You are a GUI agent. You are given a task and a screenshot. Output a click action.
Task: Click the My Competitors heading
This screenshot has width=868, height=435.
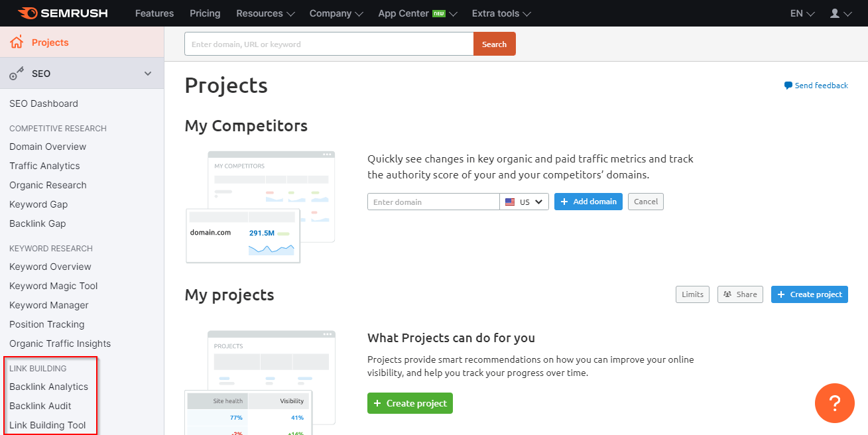[246, 126]
